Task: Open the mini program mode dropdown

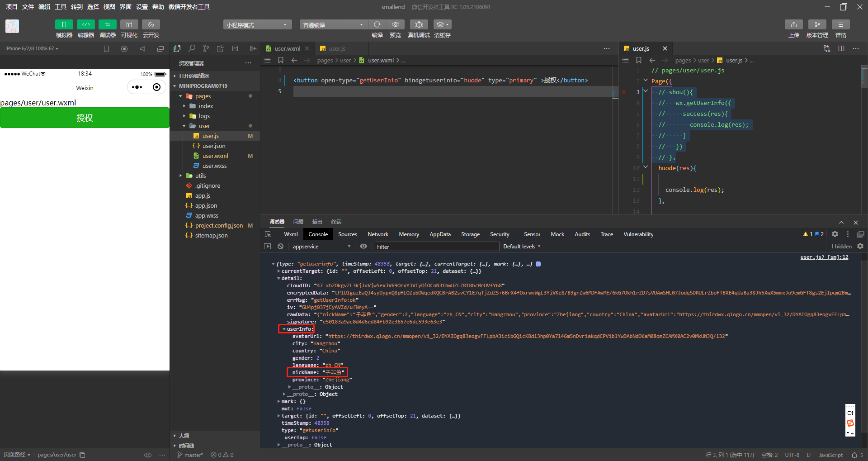Action: 257,25
